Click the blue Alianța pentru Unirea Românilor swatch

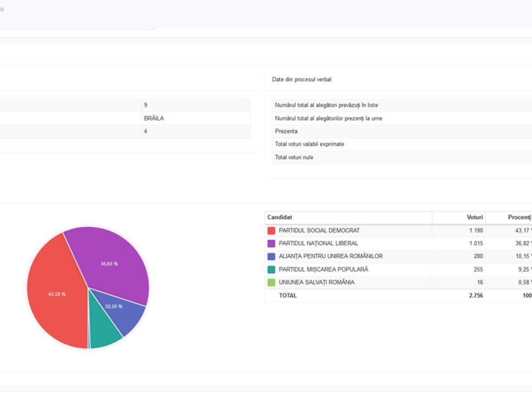[271, 256]
